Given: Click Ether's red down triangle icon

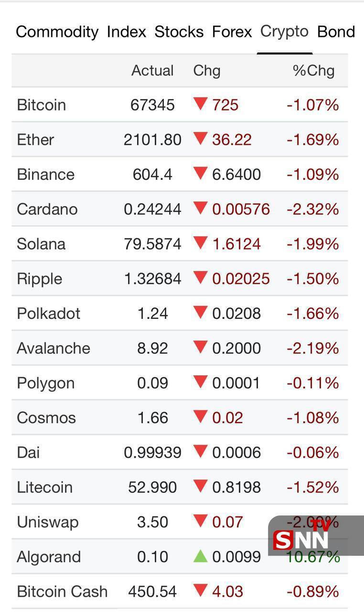Looking at the screenshot, I should point(200,139).
